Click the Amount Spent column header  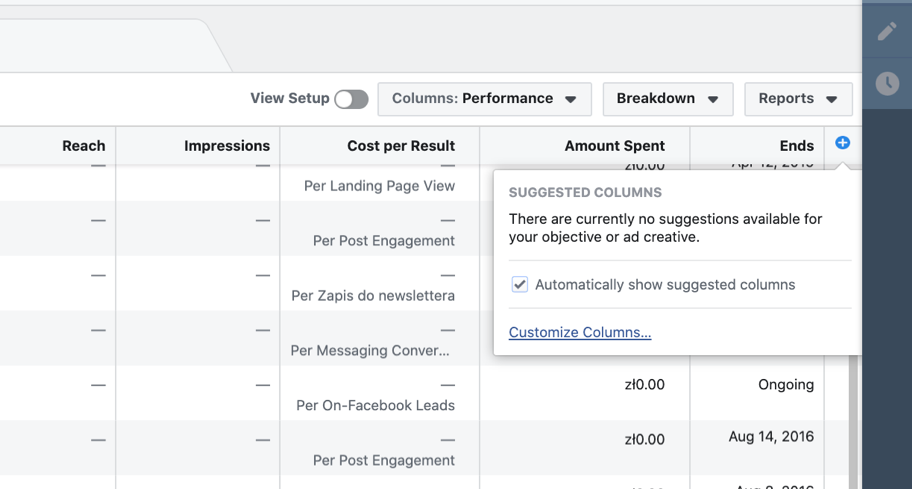coord(614,146)
